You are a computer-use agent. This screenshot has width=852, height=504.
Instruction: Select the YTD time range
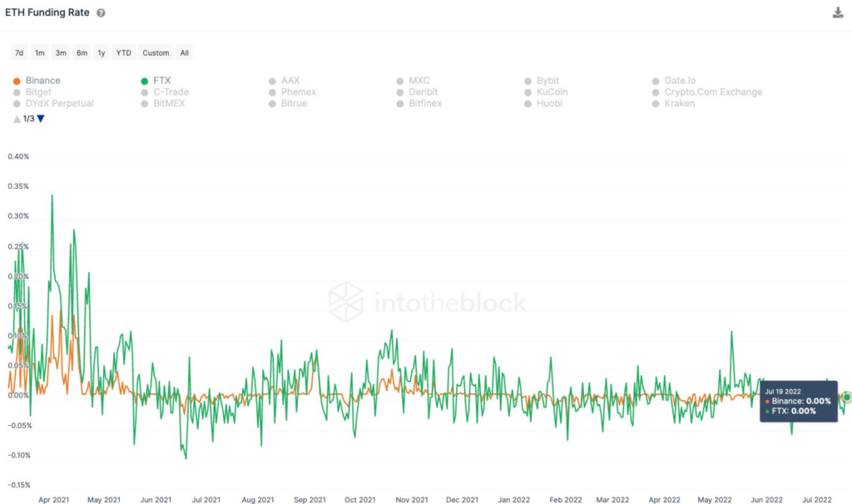123,52
